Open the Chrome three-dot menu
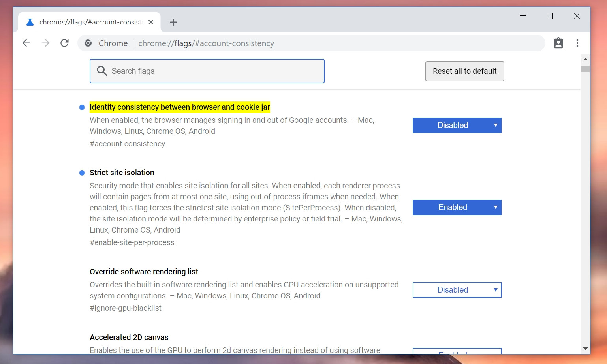This screenshot has height=364, width=607. [577, 43]
